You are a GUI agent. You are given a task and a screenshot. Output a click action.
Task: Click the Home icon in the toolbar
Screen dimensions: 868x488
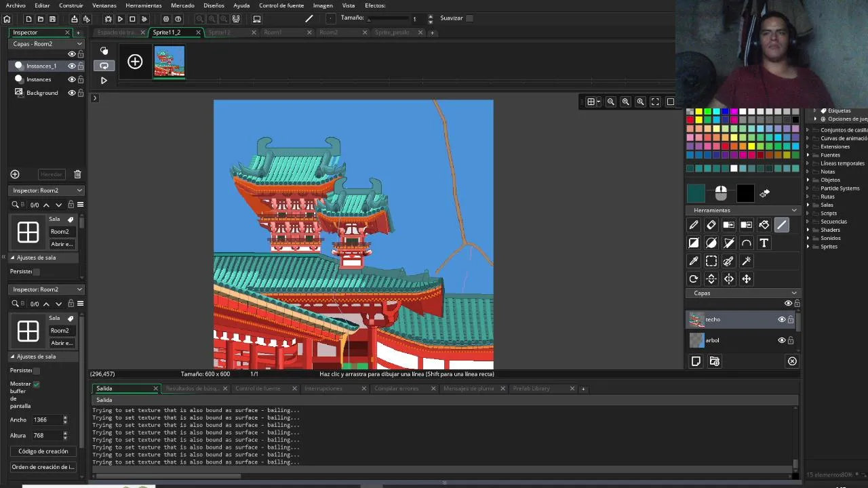point(7,19)
